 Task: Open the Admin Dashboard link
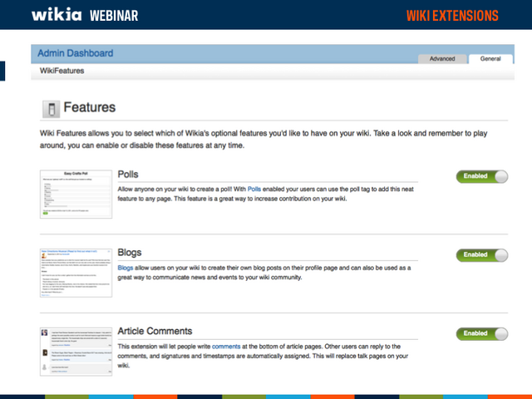[76, 53]
